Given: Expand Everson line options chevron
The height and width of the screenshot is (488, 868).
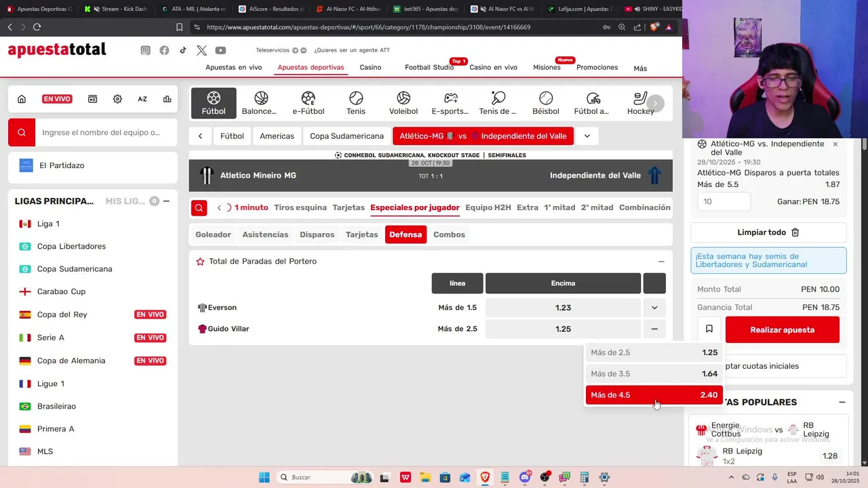Looking at the screenshot, I should [x=654, y=308].
